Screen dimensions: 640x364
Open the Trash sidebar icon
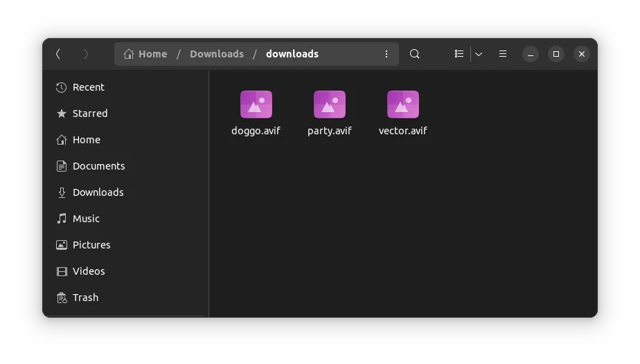62,298
